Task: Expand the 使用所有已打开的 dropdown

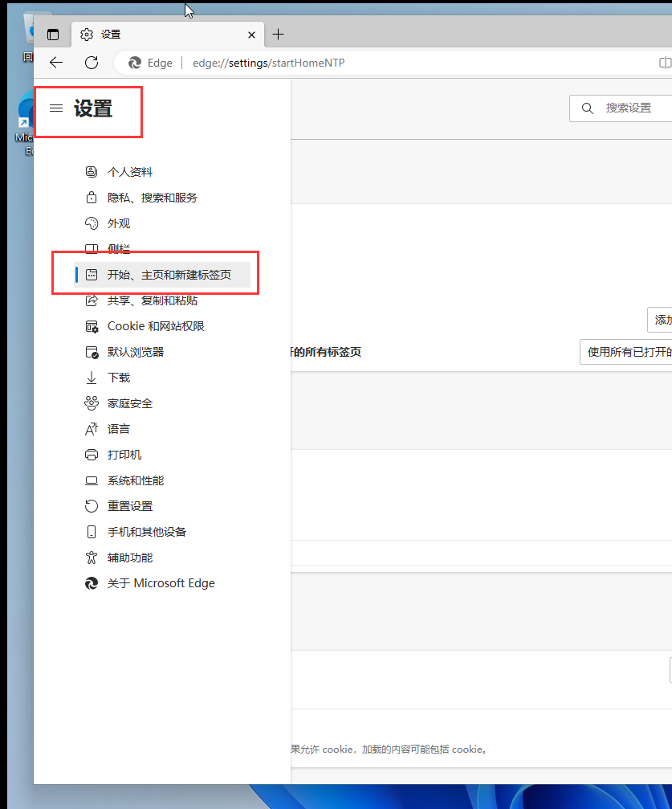Action: point(626,352)
